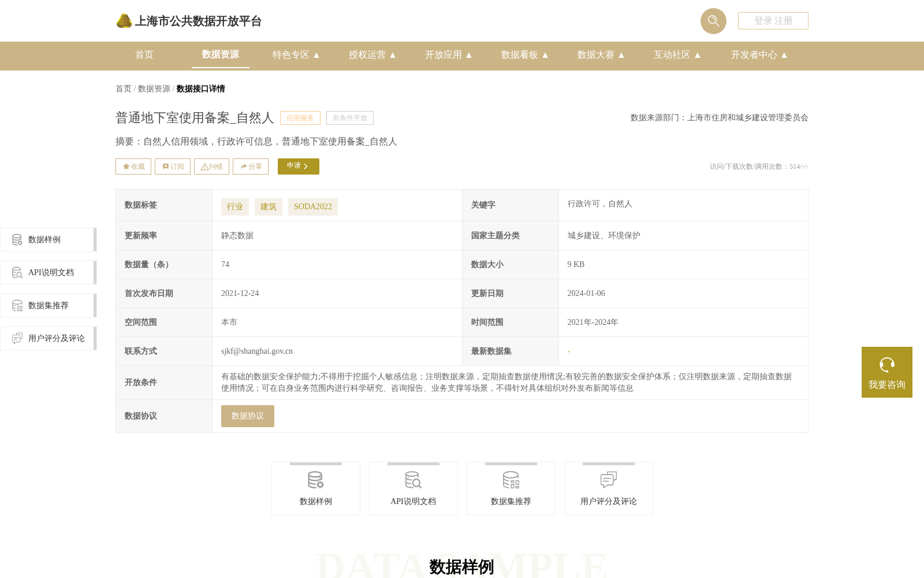The height and width of the screenshot is (578, 924).
Task: Click the 行政许可，自然人 keywords value
Action: [x=599, y=203]
